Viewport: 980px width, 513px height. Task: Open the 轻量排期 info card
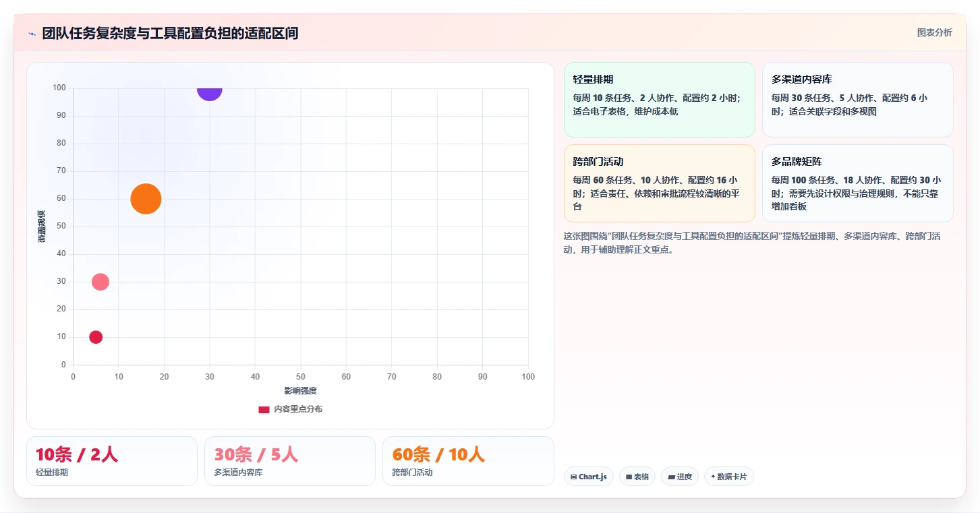coord(660,100)
